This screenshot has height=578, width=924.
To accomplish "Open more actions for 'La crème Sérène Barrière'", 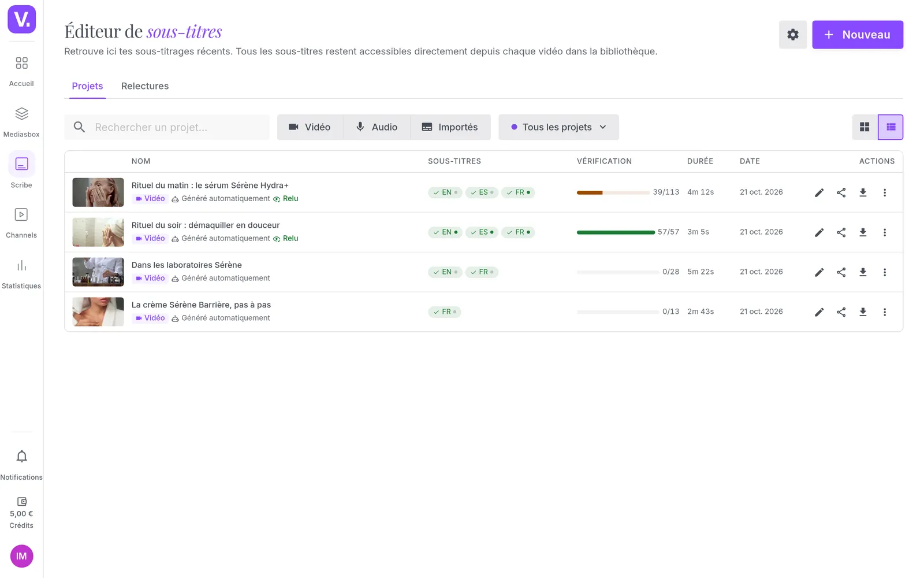I will click(x=885, y=312).
